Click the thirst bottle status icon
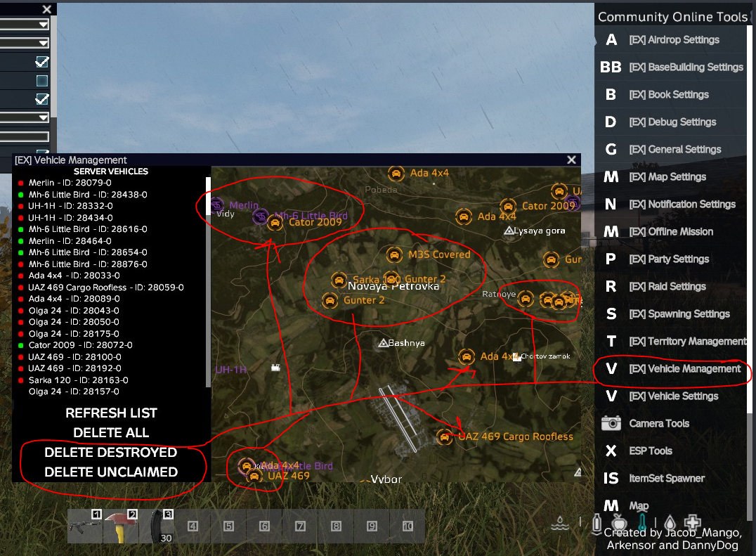This screenshot has height=556, width=756. [597, 524]
